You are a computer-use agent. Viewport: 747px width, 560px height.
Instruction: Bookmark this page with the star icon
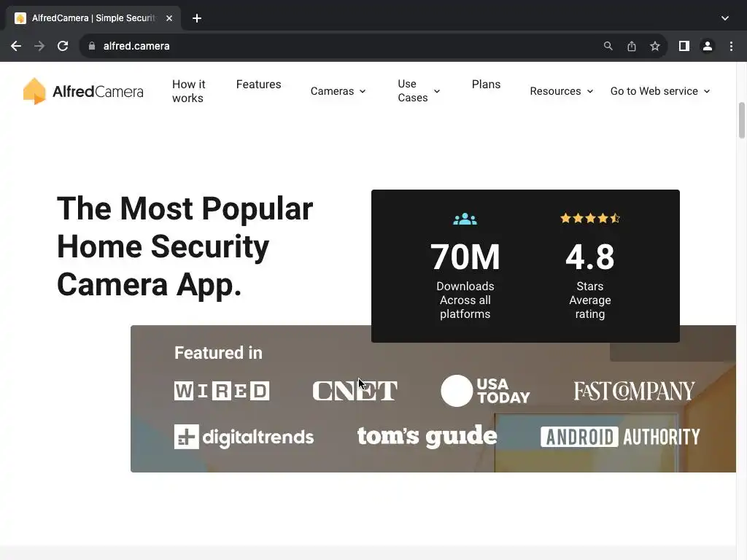click(x=654, y=46)
